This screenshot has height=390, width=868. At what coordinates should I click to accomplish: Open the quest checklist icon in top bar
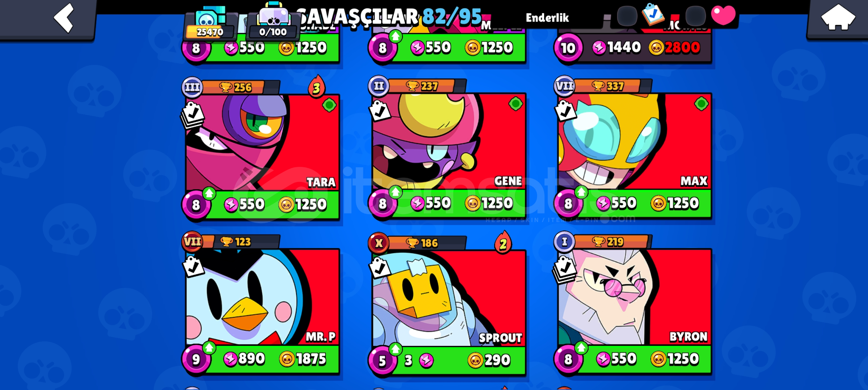653,14
